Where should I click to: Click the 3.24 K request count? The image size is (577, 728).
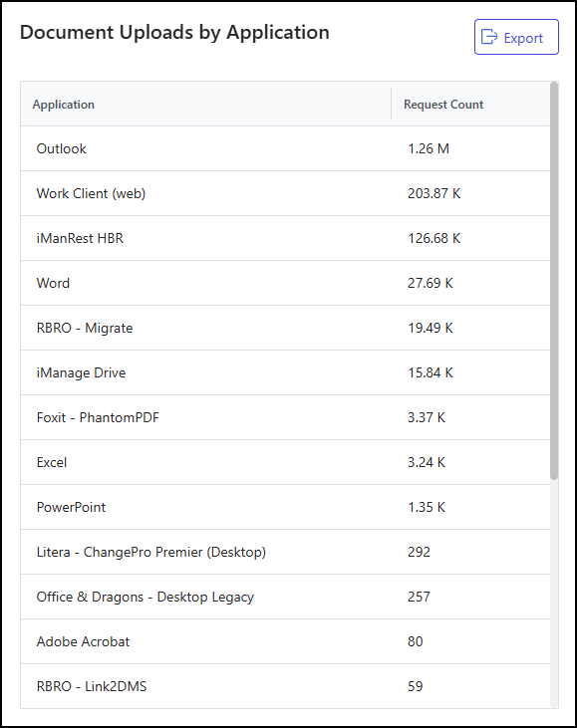pos(427,462)
